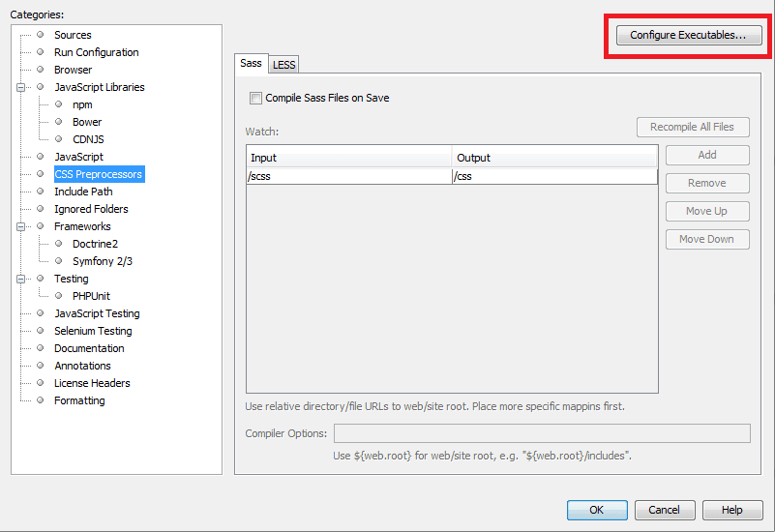Click the Input column header
The image size is (775, 532).
coord(349,158)
